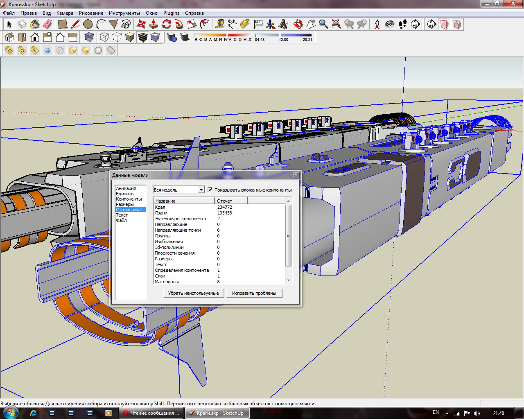Click Исправить проблемы button
The image size is (524, 420).
(x=254, y=293)
